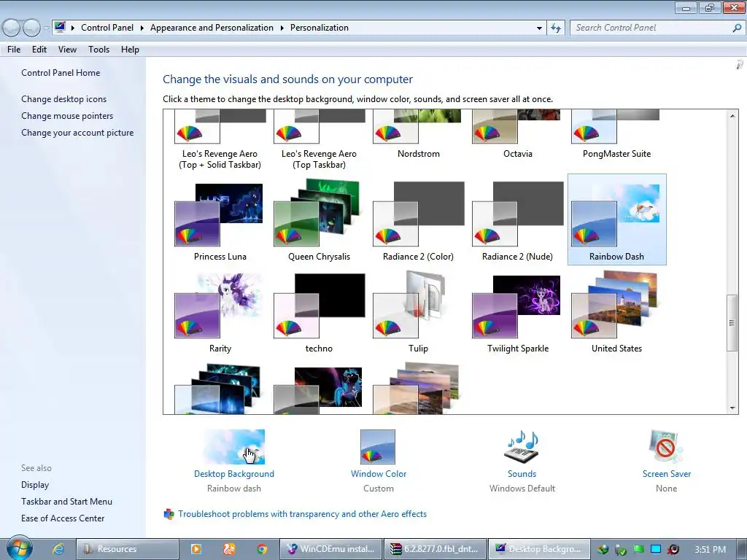Expand arrow after Appearance and Personalization breadcrumb
The height and width of the screenshot is (560, 747).
(282, 28)
